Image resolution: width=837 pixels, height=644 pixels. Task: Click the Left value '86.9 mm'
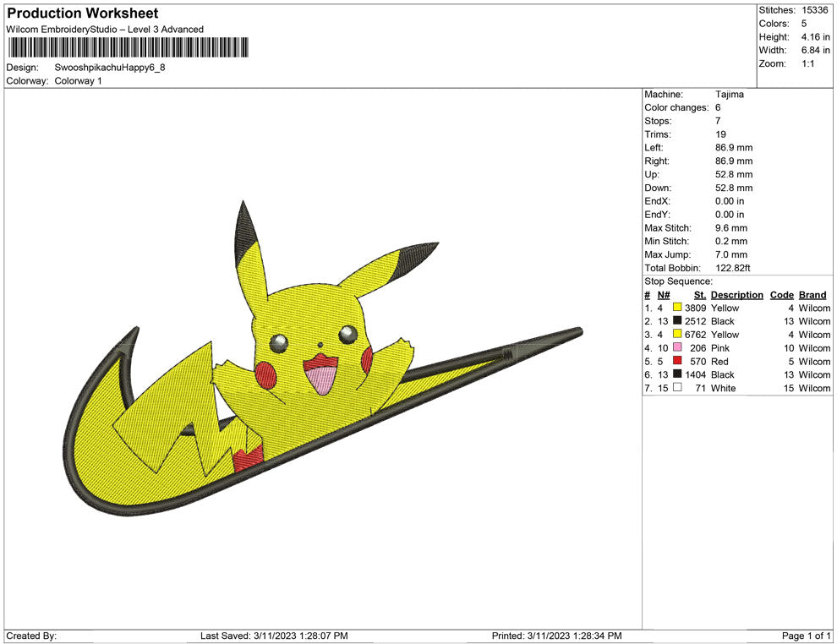click(734, 147)
